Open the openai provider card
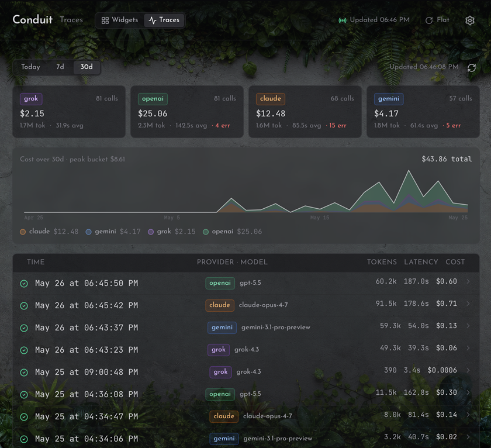 (x=187, y=112)
